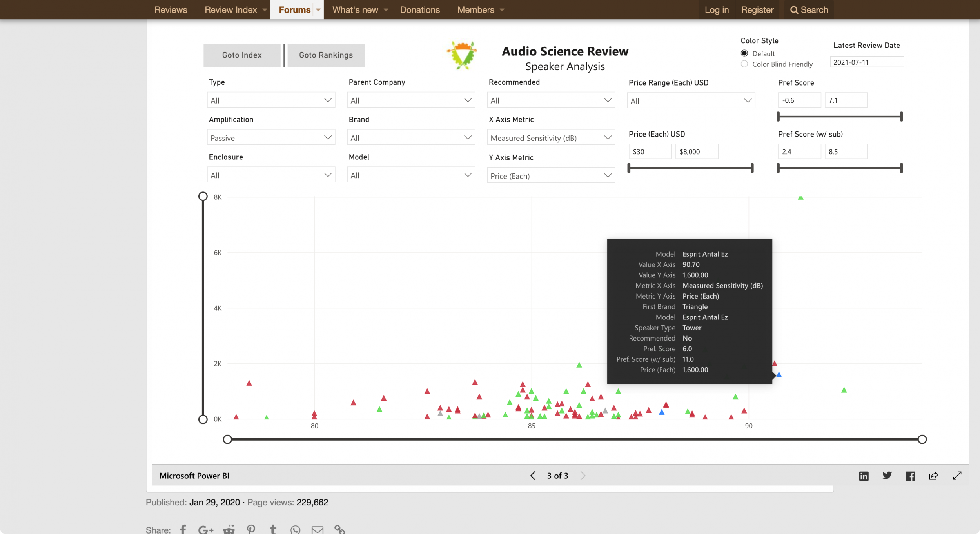980x534 pixels.
Task: Open the Amplification dropdown set to Passive
Action: click(x=271, y=138)
